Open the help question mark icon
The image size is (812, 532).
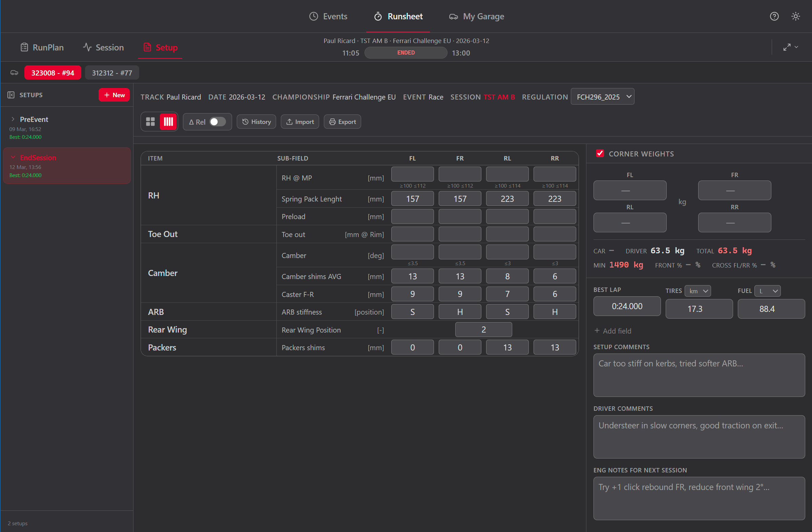774,16
